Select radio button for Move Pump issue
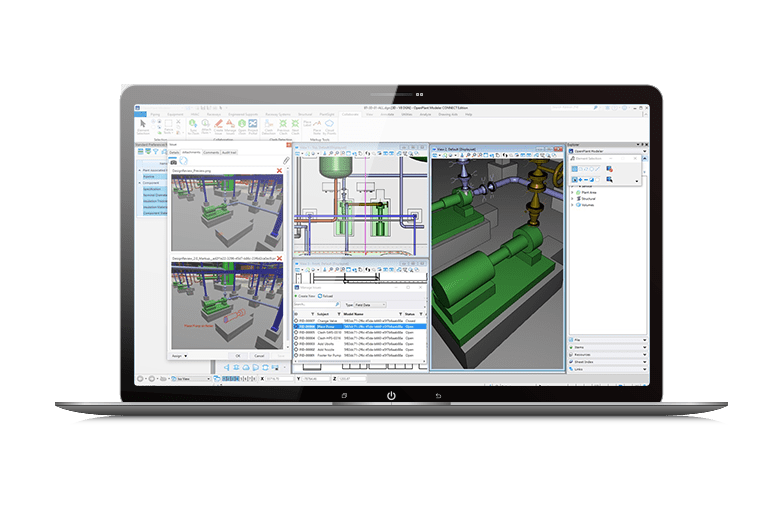Viewport: 782px width, 508px height. point(297,326)
